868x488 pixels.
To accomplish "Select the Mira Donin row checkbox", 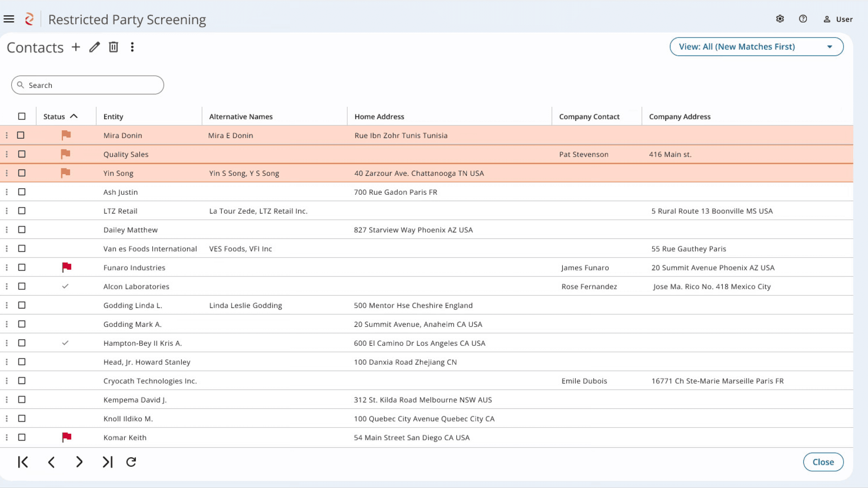I will [x=21, y=135].
